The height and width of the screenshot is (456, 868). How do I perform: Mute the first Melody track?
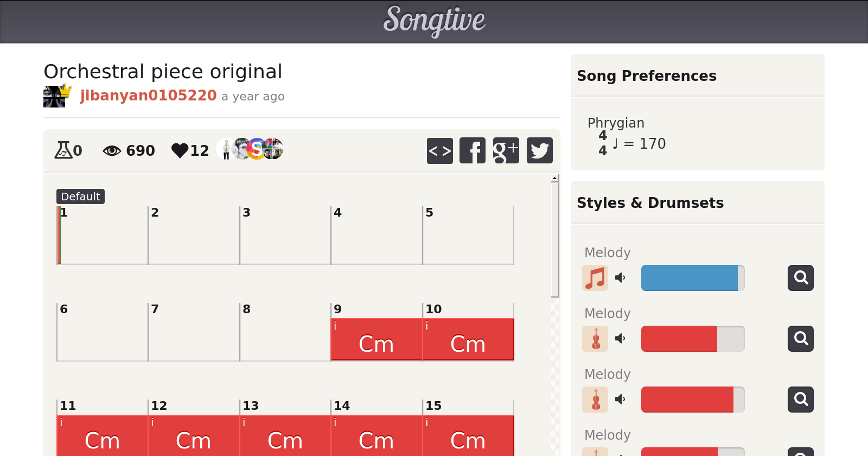click(620, 278)
